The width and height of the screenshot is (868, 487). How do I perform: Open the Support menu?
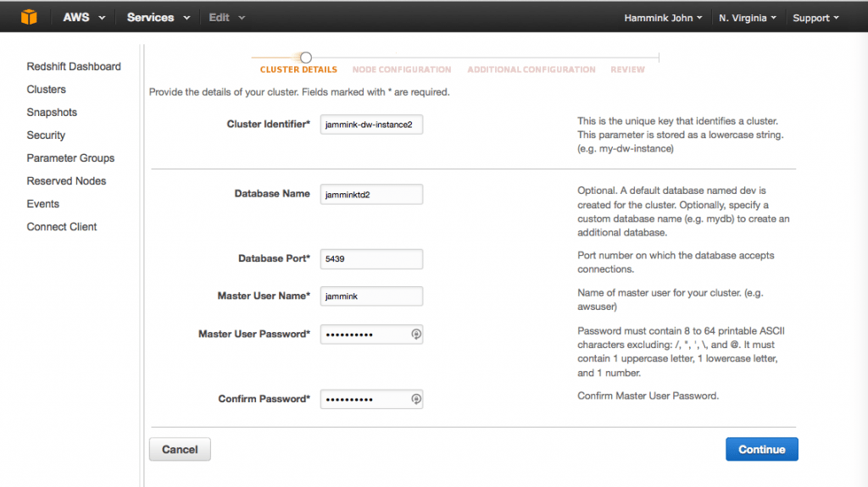point(816,19)
